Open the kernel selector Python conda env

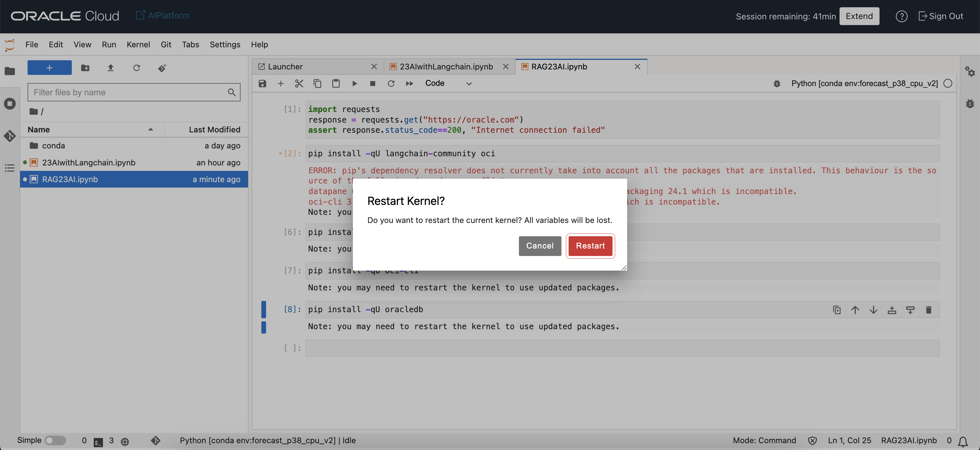click(x=864, y=83)
